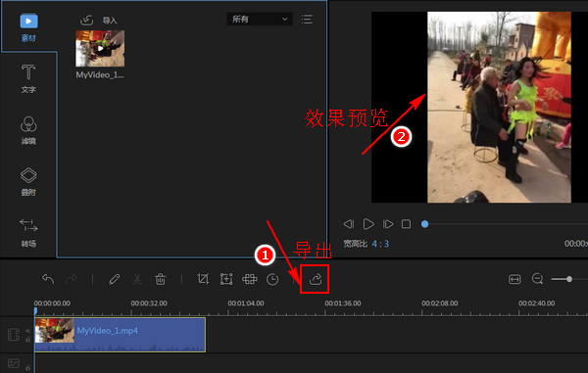
Task: Click timeline ruler at 00:01:36.00
Action: click(x=343, y=303)
